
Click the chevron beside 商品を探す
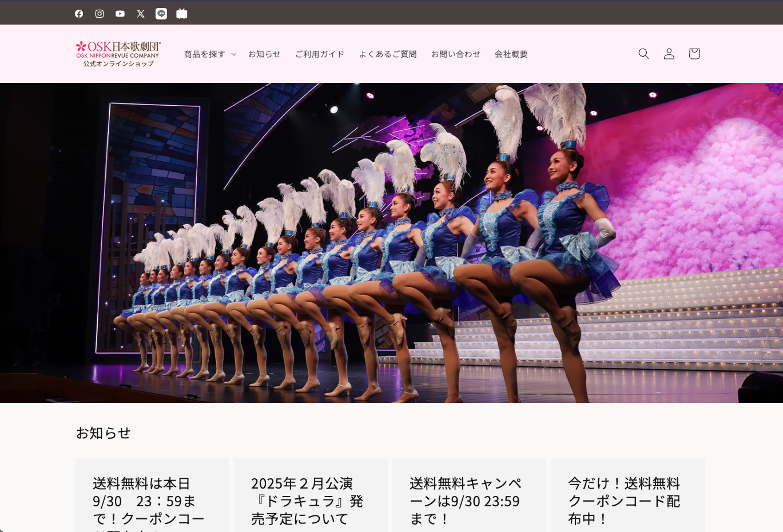[233, 54]
